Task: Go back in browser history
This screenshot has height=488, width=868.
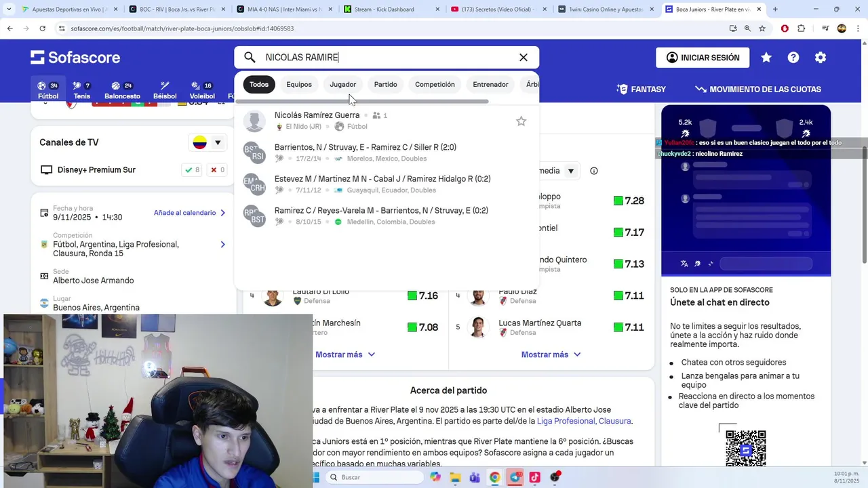Action: pos(9,28)
